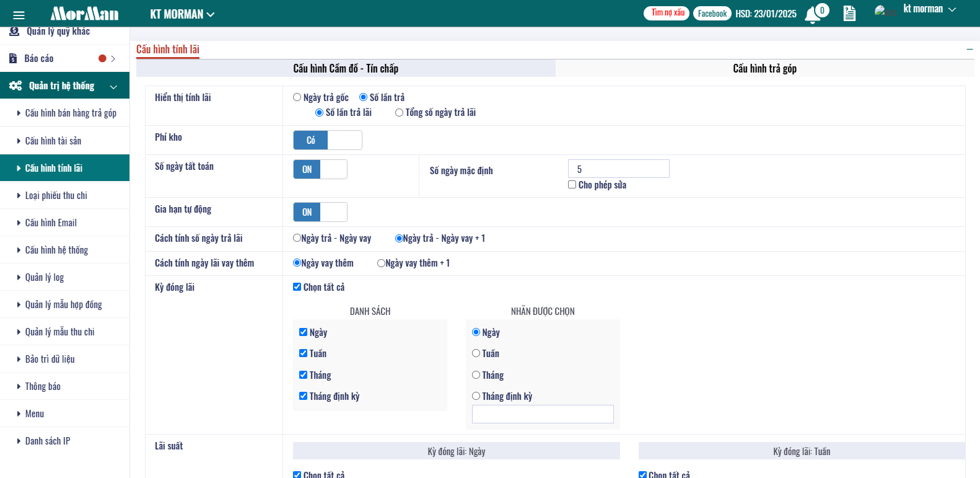The height and width of the screenshot is (478, 980).
Task: Uncheck Ngày in DANH SÁCH list
Action: [x=304, y=332]
